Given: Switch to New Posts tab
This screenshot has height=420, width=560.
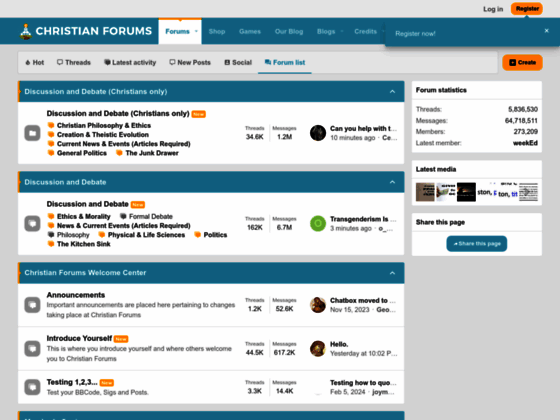Looking at the screenshot, I should click(x=190, y=62).
